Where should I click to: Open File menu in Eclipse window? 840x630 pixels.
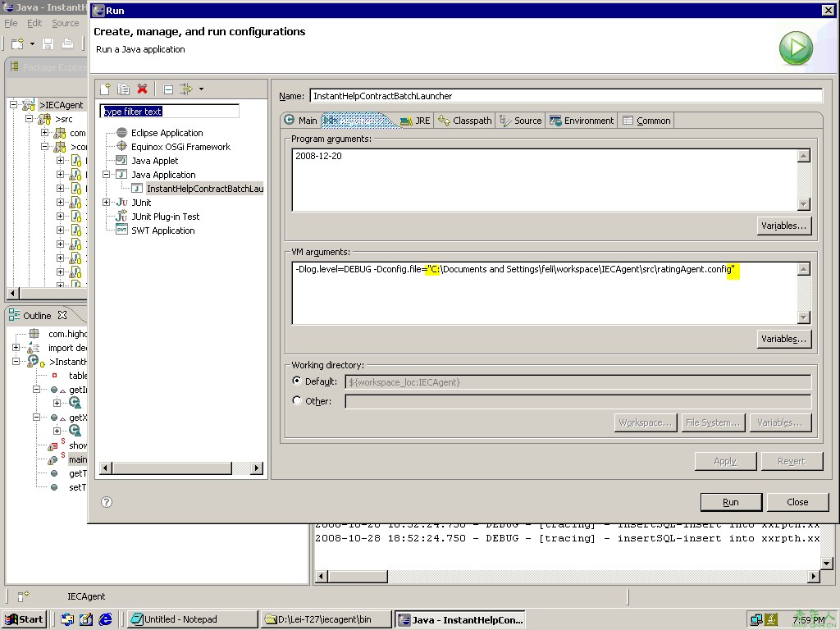point(11,23)
